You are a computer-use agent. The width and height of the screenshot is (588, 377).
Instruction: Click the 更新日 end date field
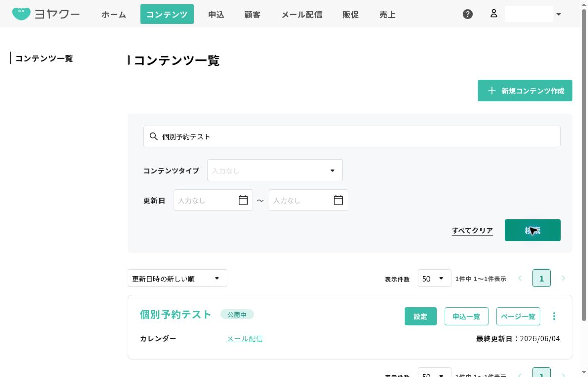coord(308,200)
